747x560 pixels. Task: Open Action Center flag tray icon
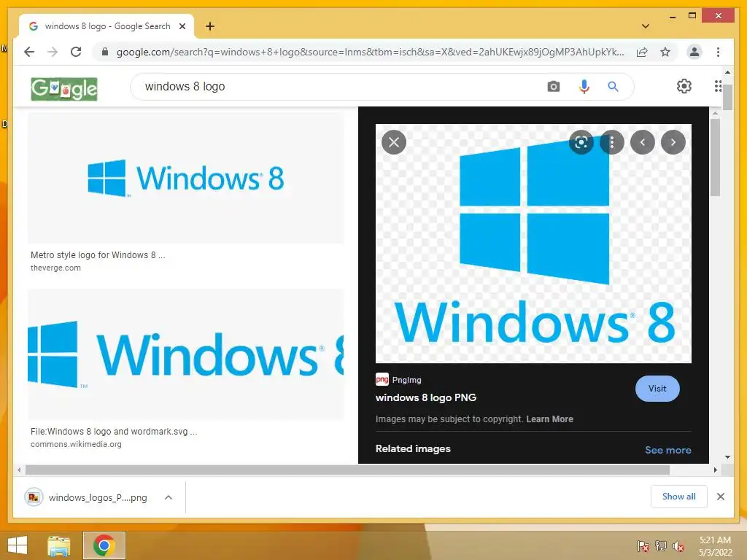coord(643,545)
